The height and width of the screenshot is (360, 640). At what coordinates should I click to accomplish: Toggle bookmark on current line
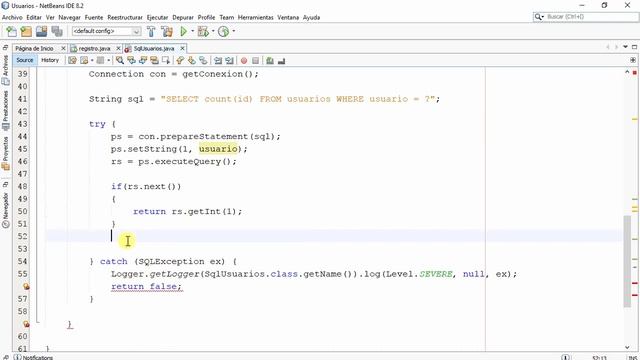pos(203,60)
